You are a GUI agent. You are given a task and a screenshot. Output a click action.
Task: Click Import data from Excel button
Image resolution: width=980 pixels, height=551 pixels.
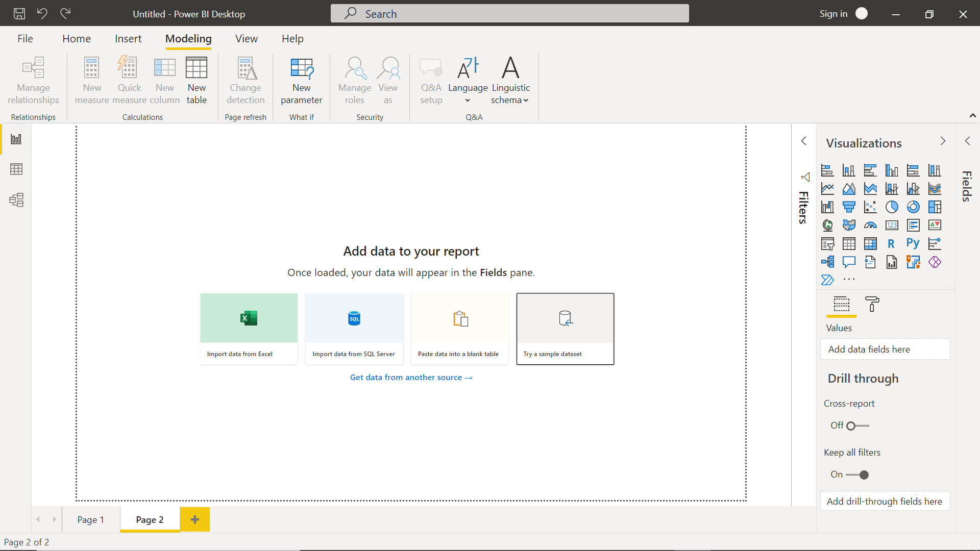[x=249, y=327]
